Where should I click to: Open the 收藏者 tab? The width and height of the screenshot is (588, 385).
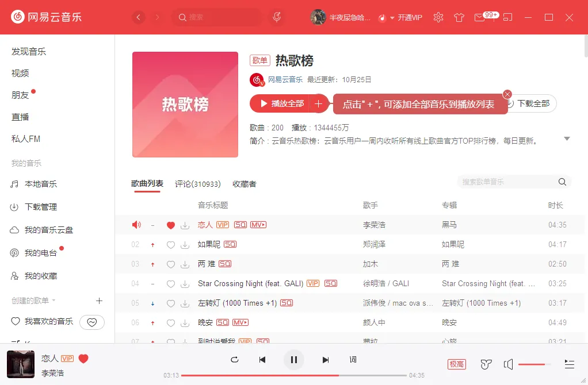coord(244,184)
